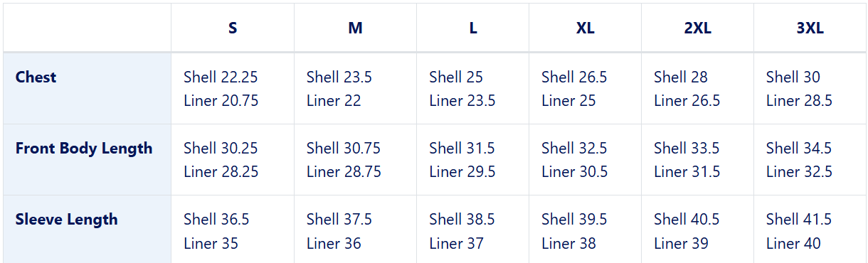Click the L size column header

473,28
